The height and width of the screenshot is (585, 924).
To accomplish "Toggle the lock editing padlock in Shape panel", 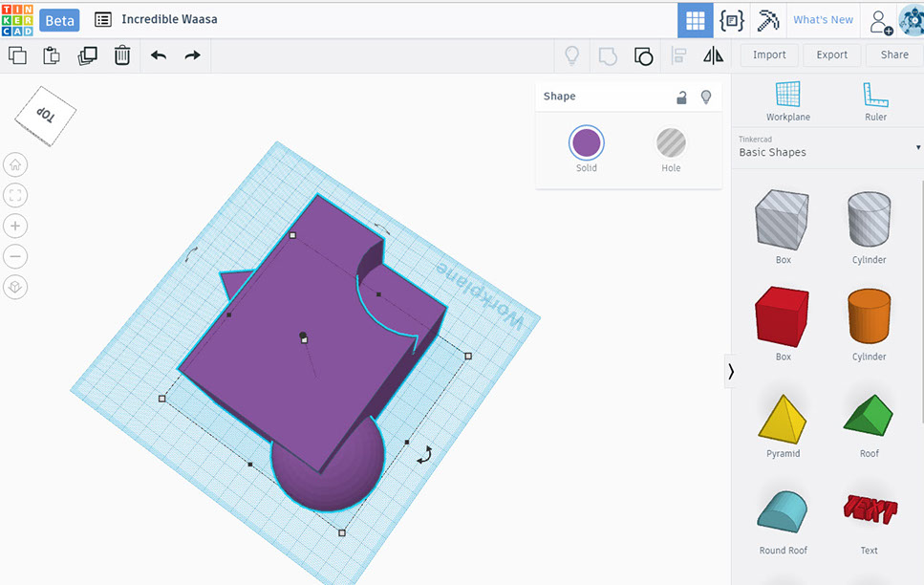I will point(681,97).
